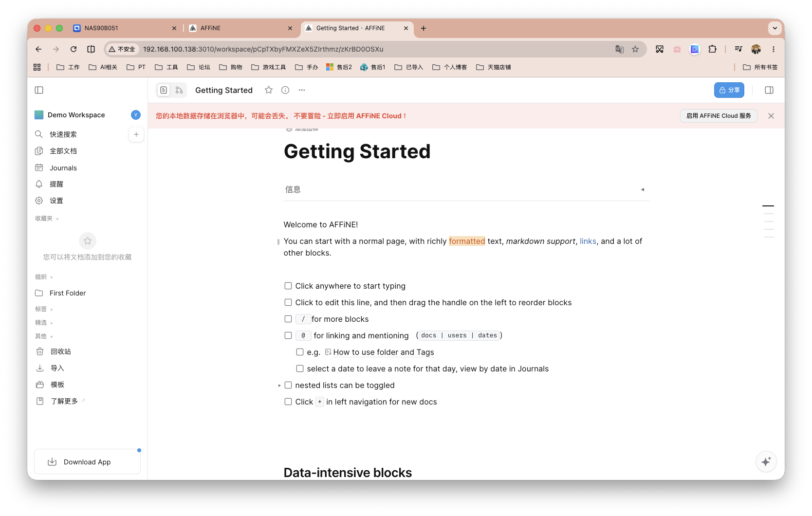Viewport: 812px width, 516px height.
Task: Switch to edgeless mode view
Action: [179, 90]
